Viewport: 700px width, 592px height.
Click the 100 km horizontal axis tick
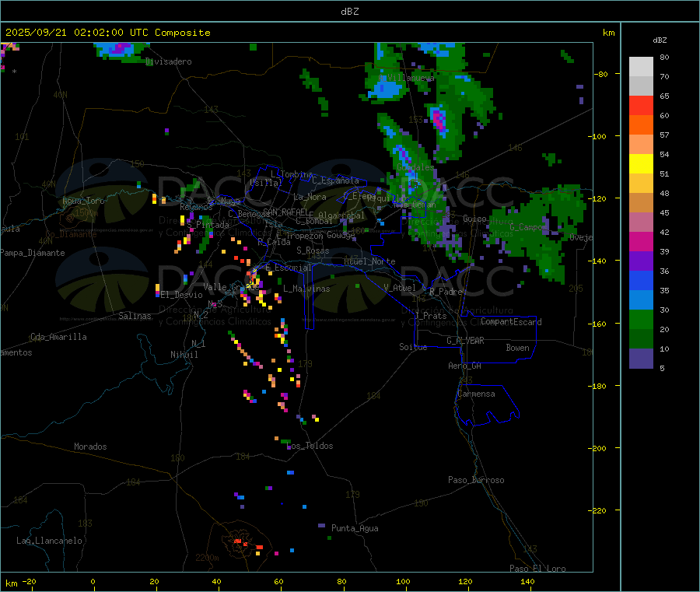(x=403, y=581)
